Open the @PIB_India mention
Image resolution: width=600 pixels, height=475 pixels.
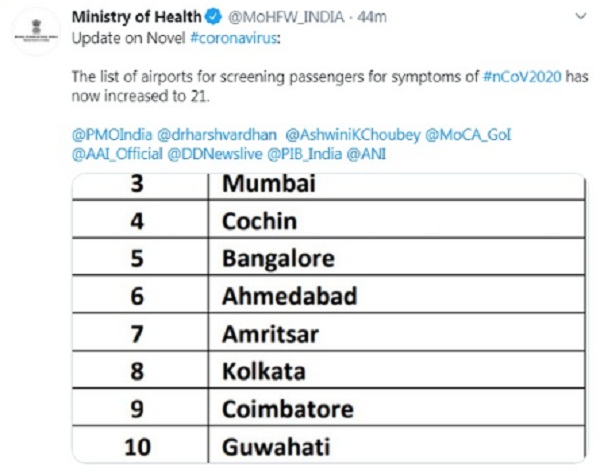tap(305, 154)
